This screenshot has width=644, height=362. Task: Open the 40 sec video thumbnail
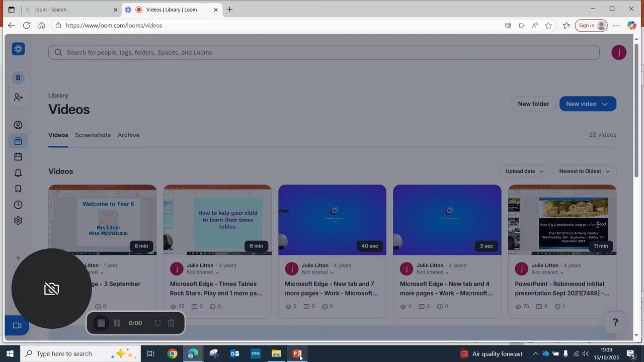[x=333, y=220]
